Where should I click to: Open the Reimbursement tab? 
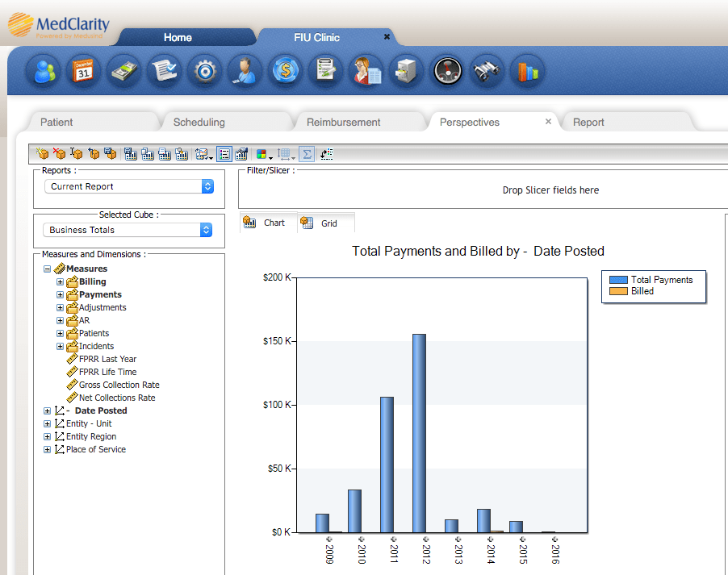click(x=343, y=123)
